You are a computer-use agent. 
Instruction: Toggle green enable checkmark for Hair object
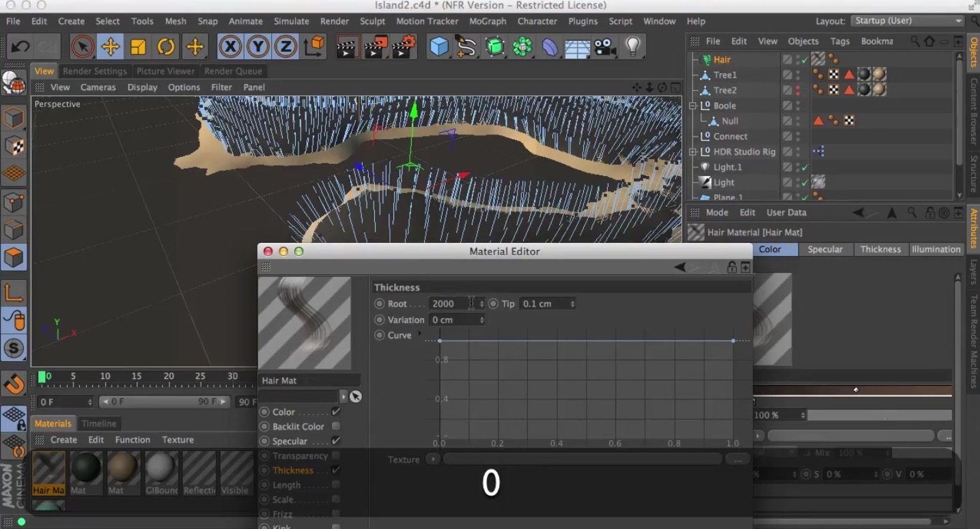click(804, 60)
